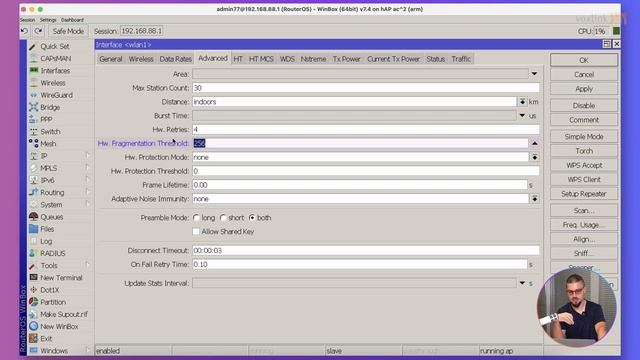This screenshot has width=640, height=360.
Task: Open Dot1X from the sidebar
Action: [x=49, y=290]
